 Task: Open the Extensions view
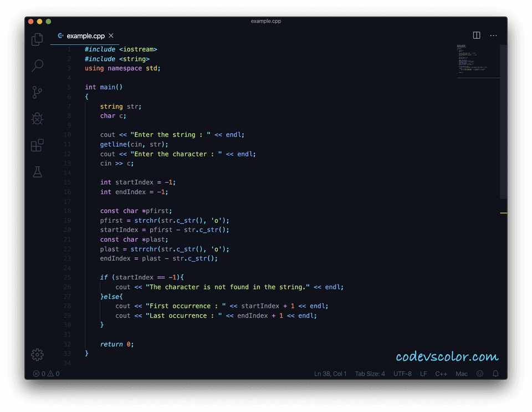click(x=37, y=145)
